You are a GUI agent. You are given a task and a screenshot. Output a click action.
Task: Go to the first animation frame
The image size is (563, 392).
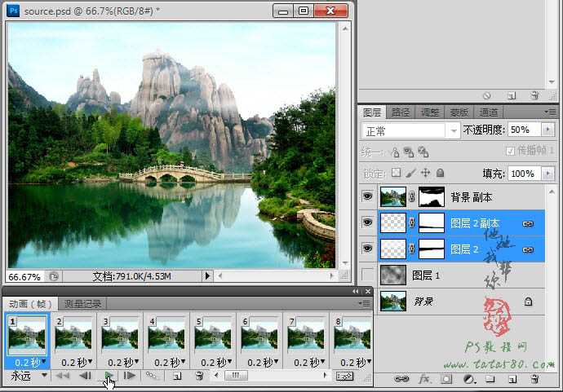pos(63,376)
